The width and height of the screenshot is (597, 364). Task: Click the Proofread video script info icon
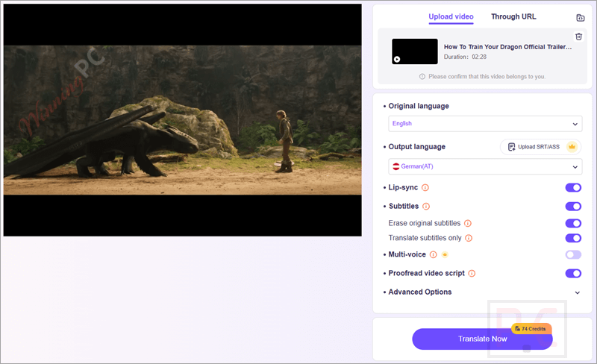pyautogui.click(x=472, y=274)
